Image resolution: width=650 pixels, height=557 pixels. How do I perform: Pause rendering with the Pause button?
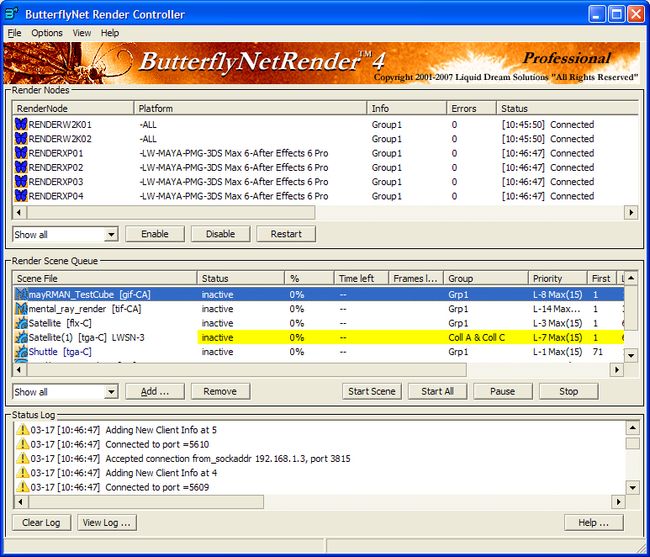click(x=502, y=391)
